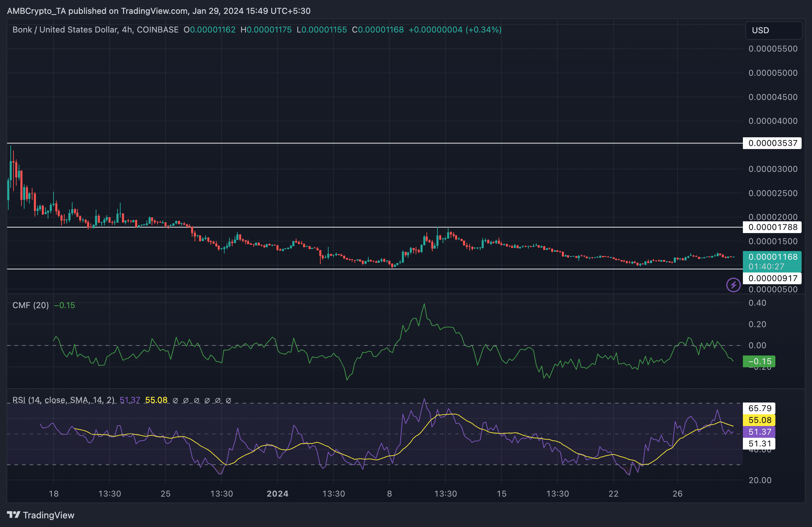Screen dimensions: 812x527
Task: Click the RSI (14, close, SMA, 14, 2) label
Action: tap(63, 400)
